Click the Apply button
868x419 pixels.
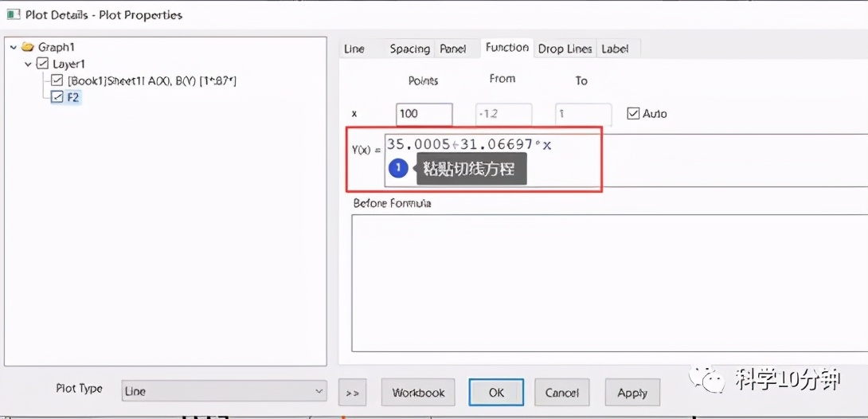point(632,393)
